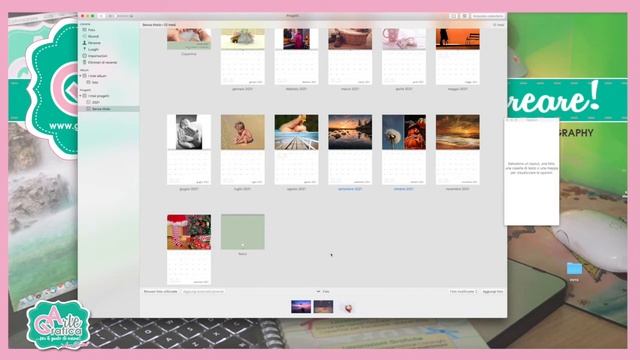The width and height of the screenshot is (640, 360).
Task: Click the Persone silhouette sidebar icon
Action: 84,43
